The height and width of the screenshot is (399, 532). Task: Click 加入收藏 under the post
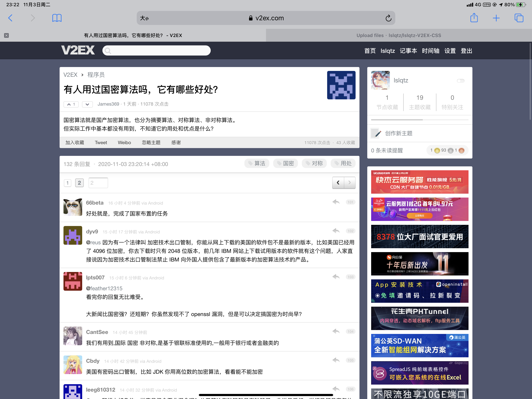click(x=75, y=142)
